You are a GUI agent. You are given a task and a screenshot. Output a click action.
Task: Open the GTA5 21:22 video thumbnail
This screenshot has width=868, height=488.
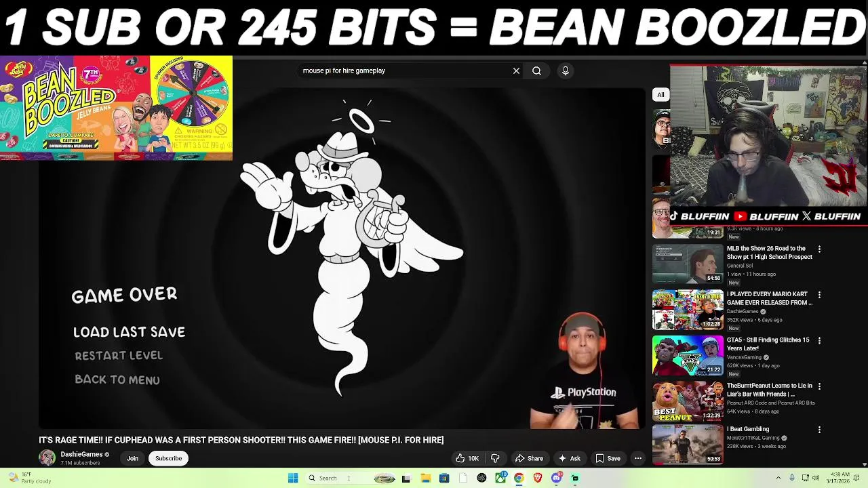point(688,355)
